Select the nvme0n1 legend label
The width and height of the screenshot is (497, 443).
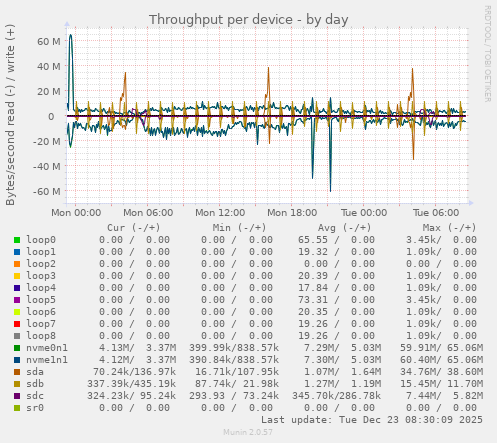coord(47,348)
